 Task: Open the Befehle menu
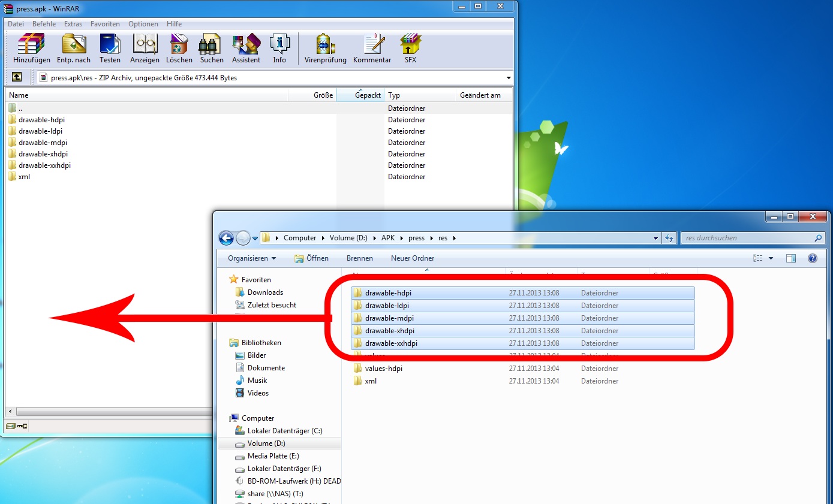pos(44,24)
